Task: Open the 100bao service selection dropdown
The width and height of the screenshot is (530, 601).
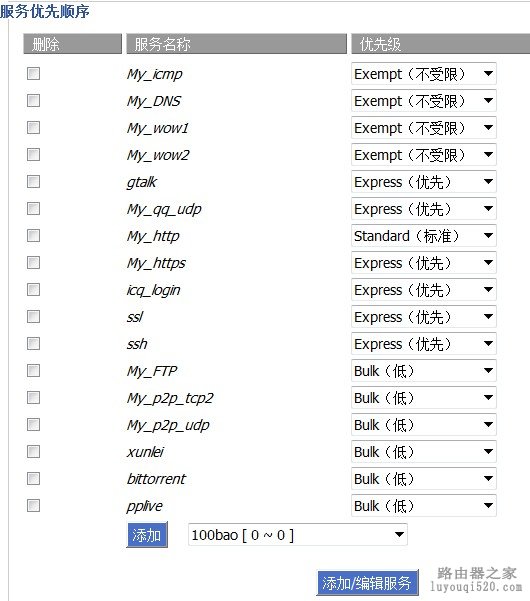Action: coord(297,535)
